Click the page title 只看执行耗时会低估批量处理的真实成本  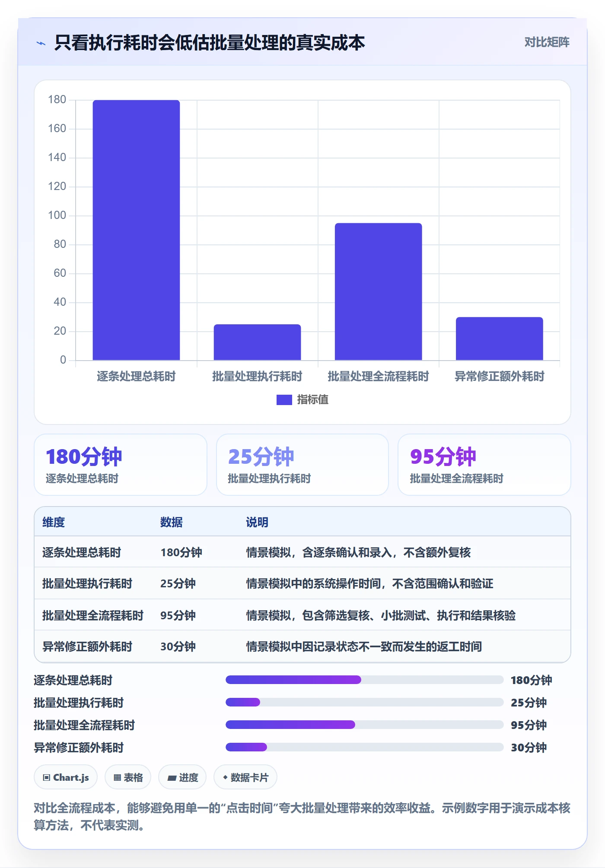[x=210, y=43]
